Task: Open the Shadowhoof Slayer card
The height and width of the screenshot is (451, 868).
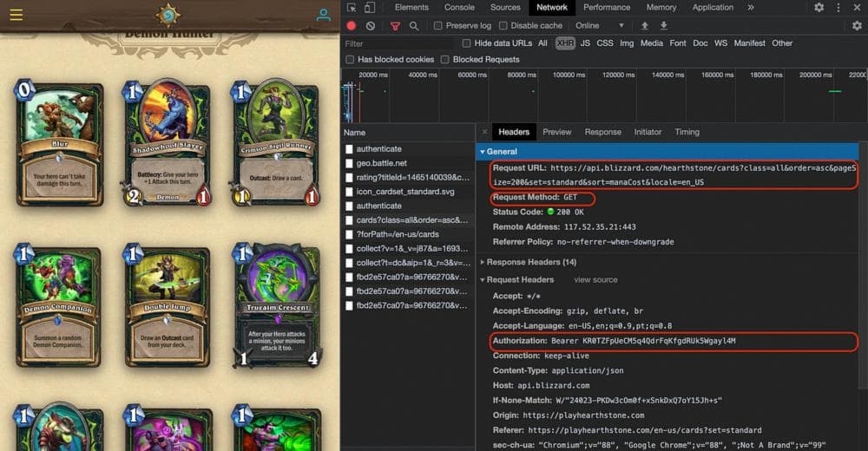Action: point(168,143)
